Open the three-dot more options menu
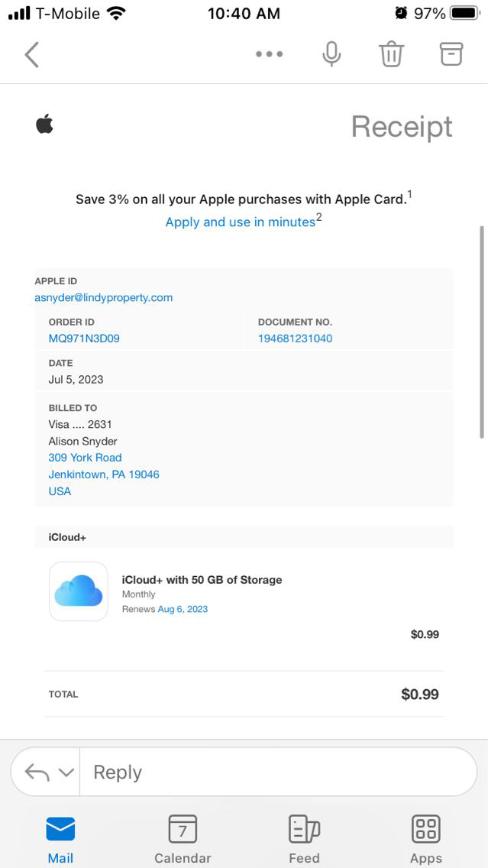 pos(269,54)
